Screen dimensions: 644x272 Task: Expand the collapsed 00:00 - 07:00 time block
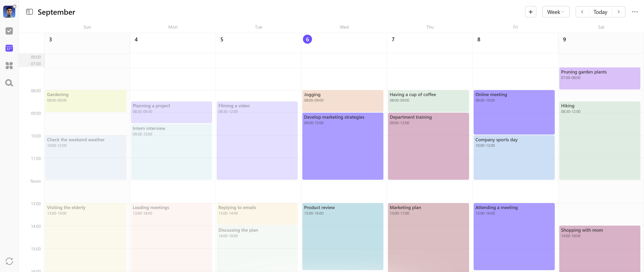[32, 60]
